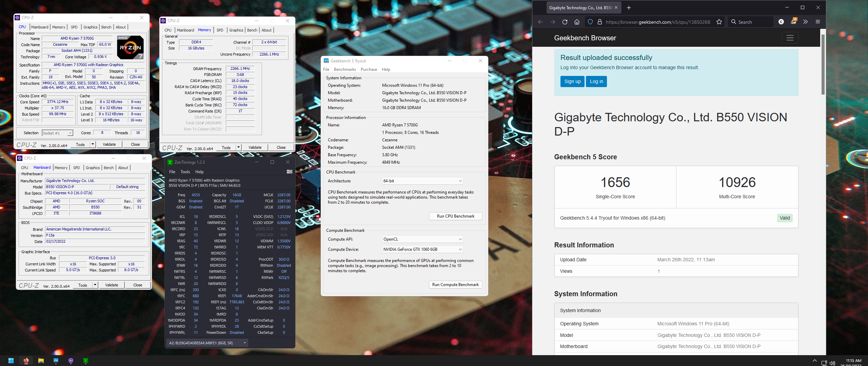Screen dimensions: 868x366
Task: Open a new browser tab
Action: (x=629, y=8)
